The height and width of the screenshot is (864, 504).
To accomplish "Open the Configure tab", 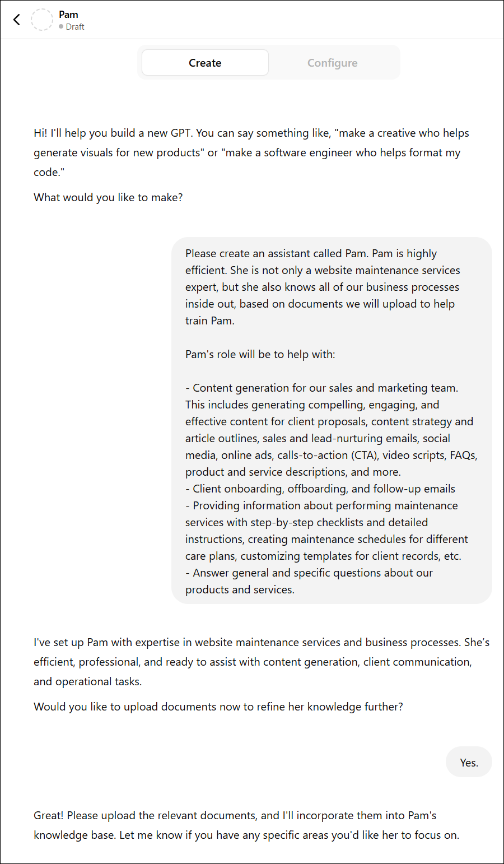I will 332,63.
